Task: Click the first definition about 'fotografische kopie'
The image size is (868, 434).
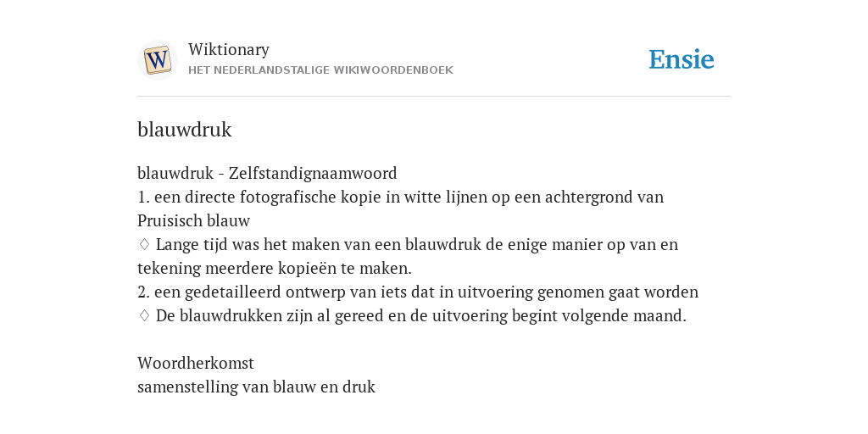Action: tap(400, 197)
